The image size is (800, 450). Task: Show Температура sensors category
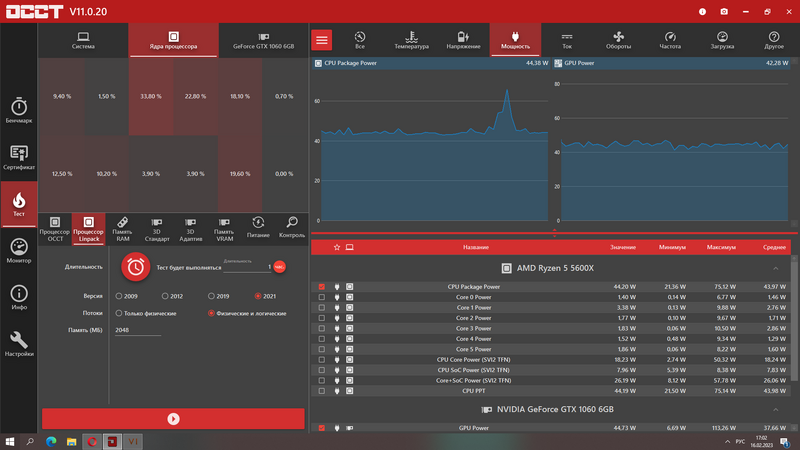411,40
